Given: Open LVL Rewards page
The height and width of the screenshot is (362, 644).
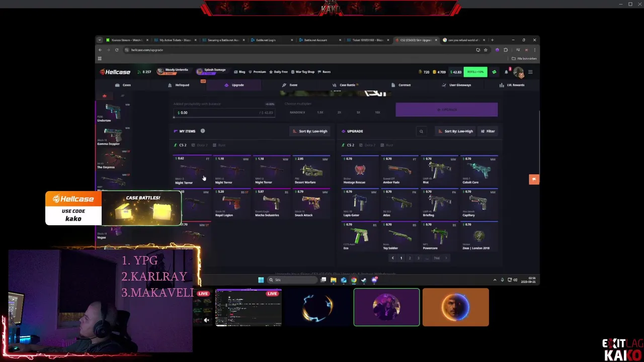Looking at the screenshot, I should tap(512, 85).
